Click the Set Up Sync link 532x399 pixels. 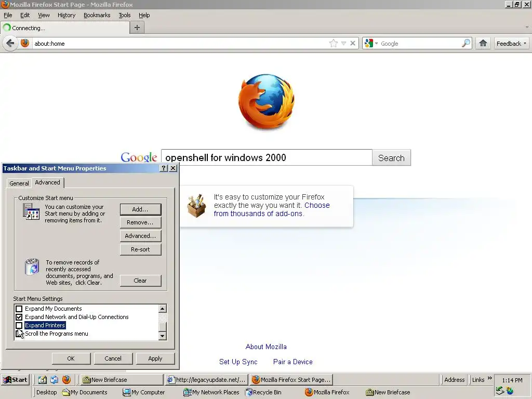pos(238,362)
